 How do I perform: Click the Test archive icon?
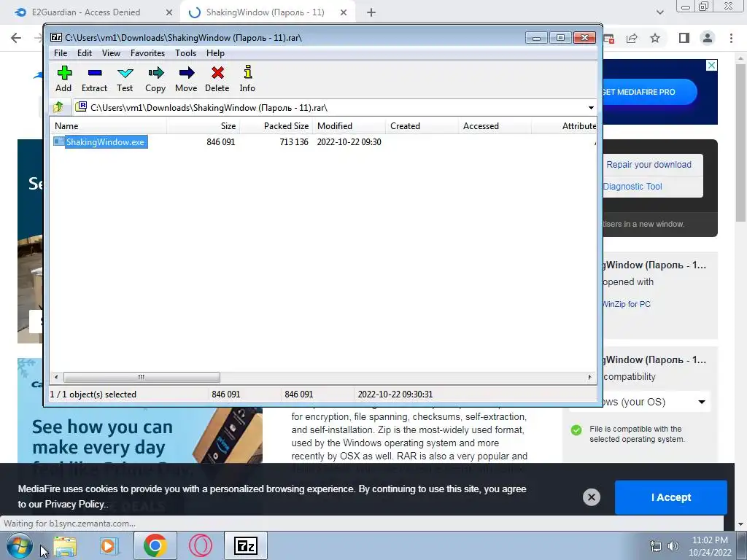(125, 79)
